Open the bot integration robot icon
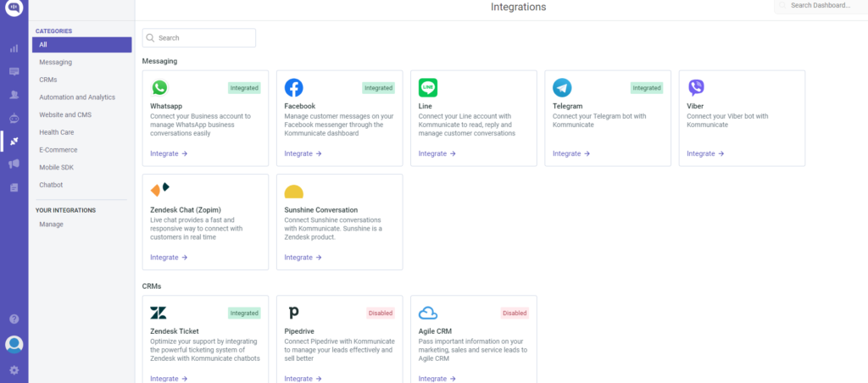The image size is (868, 383). [x=14, y=118]
